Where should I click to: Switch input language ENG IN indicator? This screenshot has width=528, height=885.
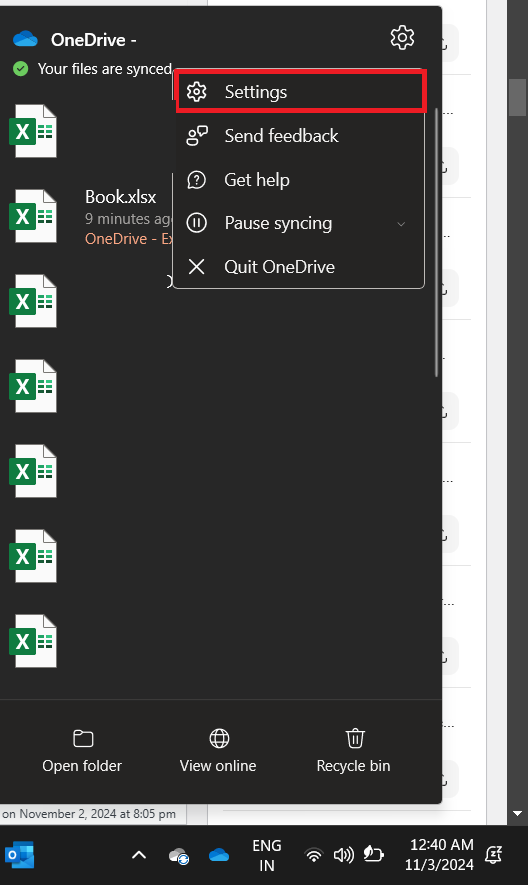pos(267,855)
